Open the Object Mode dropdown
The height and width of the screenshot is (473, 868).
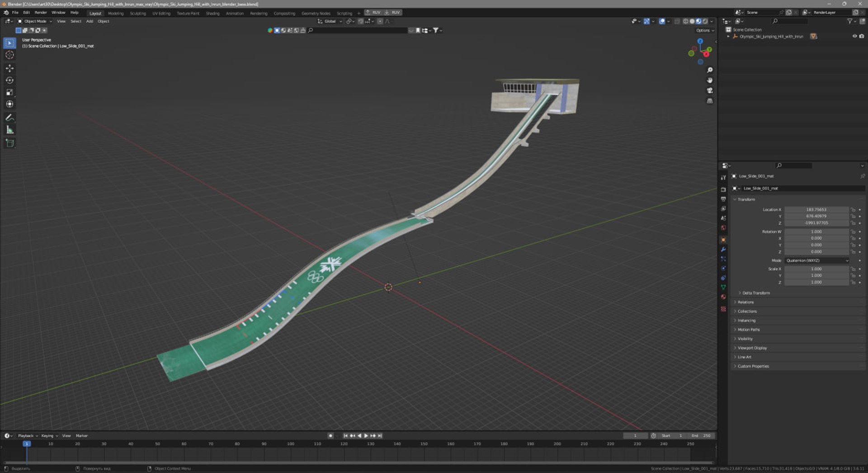[x=35, y=21]
